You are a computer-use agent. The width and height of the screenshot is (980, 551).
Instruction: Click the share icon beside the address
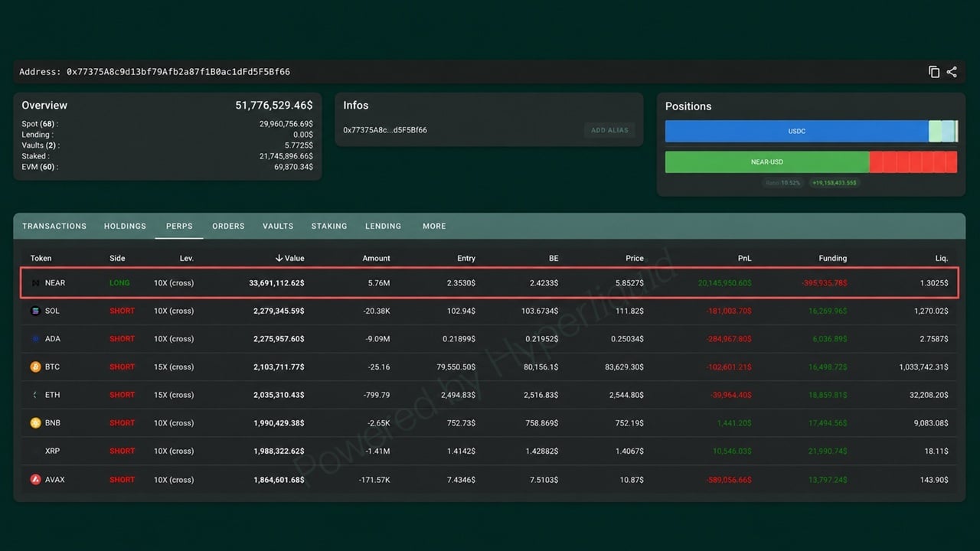click(x=952, y=72)
